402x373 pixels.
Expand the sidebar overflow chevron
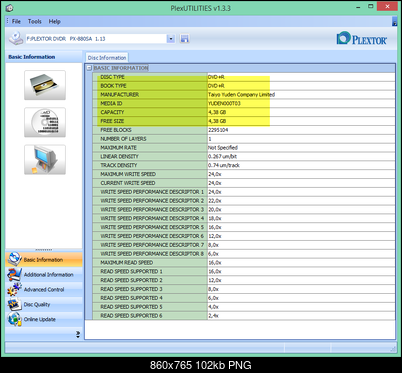tap(78, 334)
